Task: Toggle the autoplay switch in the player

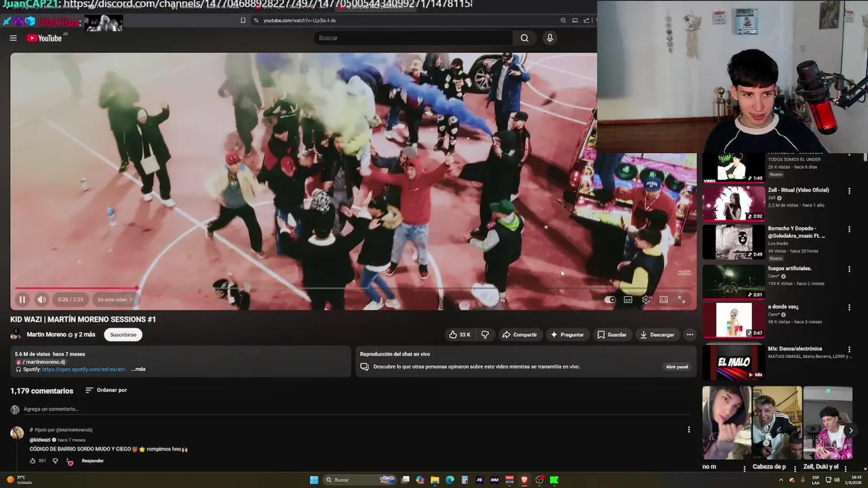Action: coord(610,300)
